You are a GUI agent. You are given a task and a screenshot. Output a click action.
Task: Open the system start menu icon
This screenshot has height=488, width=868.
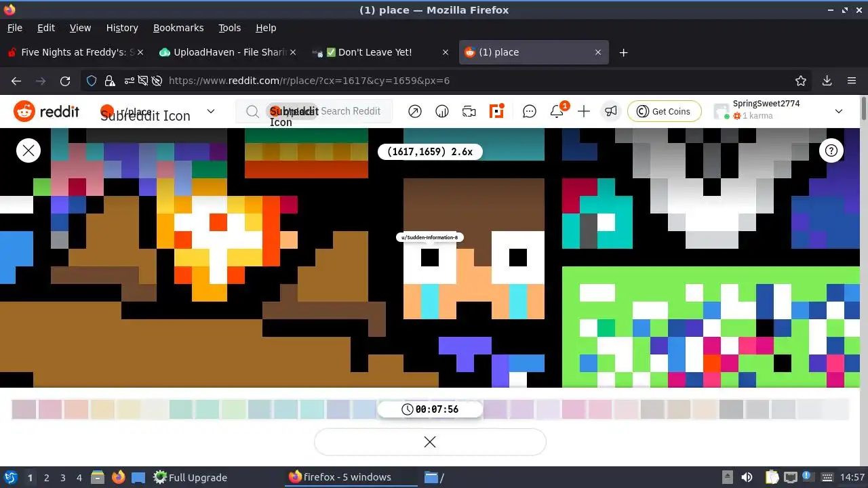tap(10, 477)
